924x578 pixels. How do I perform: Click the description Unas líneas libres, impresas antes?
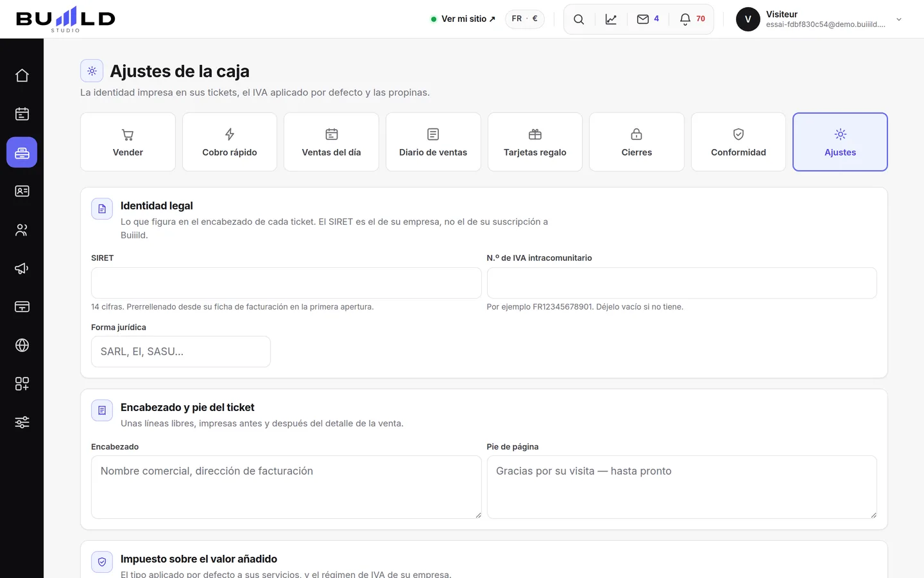coord(262,423)
